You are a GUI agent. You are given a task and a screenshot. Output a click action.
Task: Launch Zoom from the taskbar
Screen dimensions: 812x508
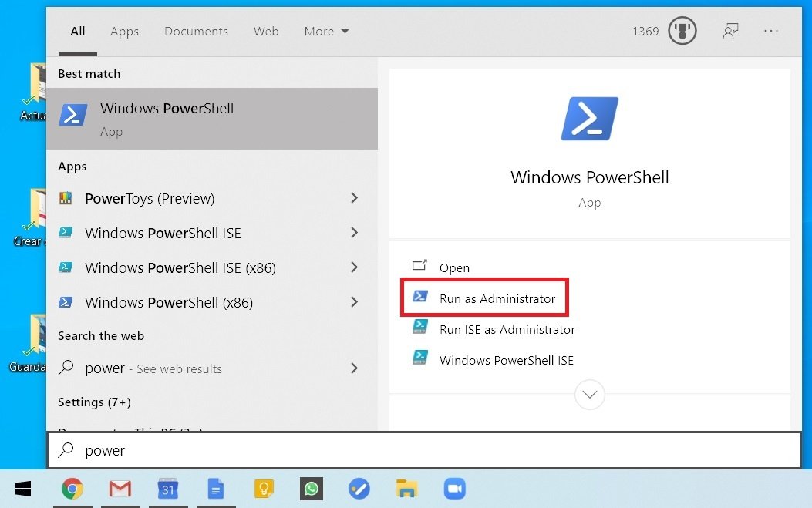455,489
